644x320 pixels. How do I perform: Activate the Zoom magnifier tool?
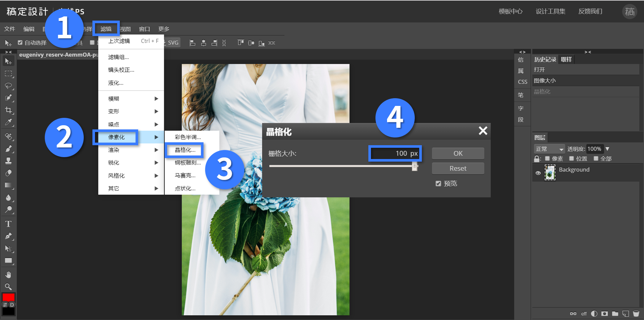[9, 287]
